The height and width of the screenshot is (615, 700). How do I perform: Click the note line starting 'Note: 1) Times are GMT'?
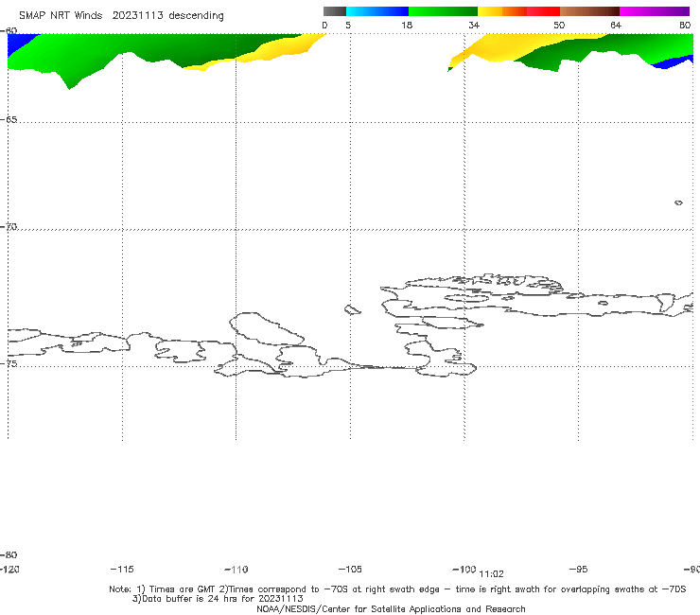pyautogui.click(x=397, y=589)
